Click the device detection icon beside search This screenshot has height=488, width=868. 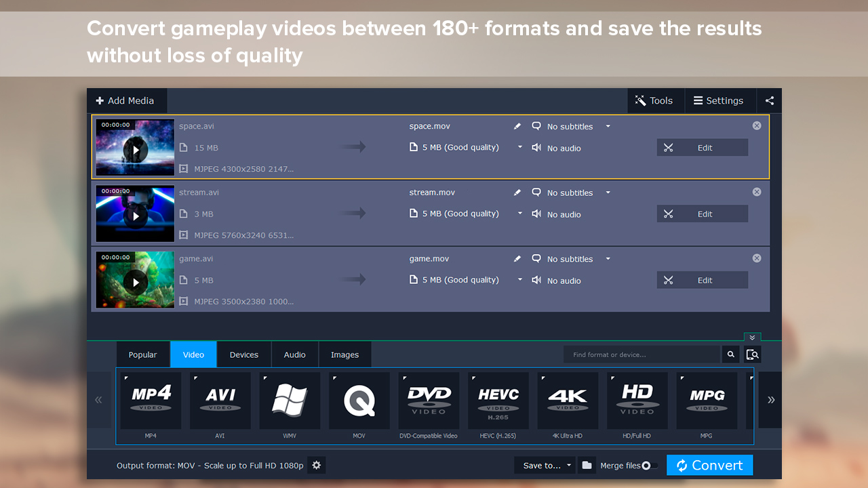(753, 354)
